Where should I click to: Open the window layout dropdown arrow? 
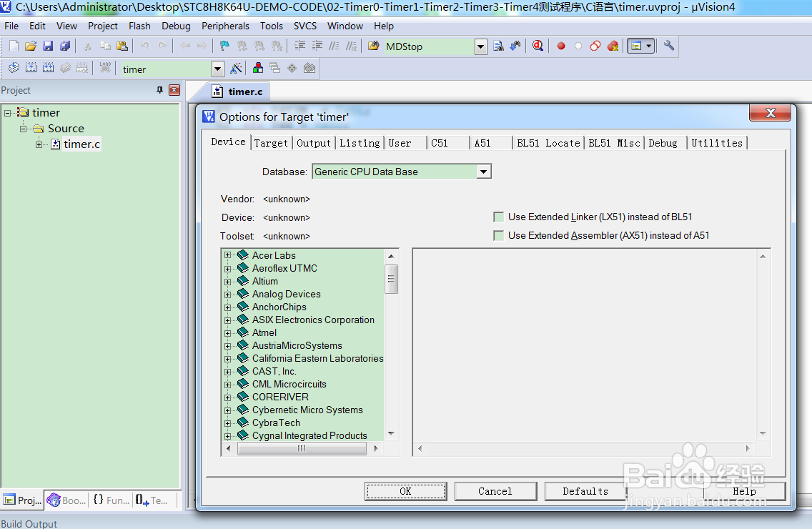pyautogui.click(x=649, y=46)
